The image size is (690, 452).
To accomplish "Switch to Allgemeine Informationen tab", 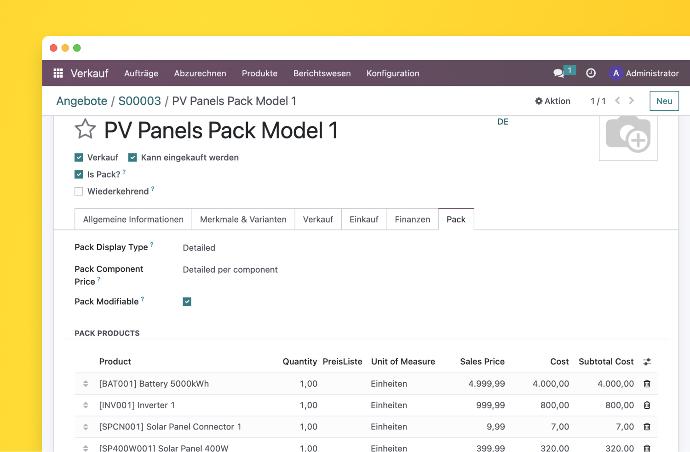I will tap(133, 219).
